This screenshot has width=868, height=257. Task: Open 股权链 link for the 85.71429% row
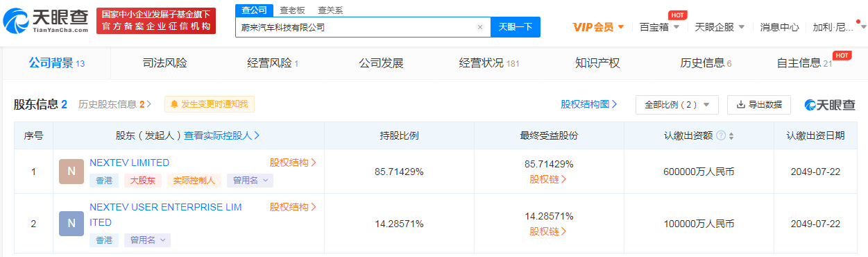(x=548, y=179)
